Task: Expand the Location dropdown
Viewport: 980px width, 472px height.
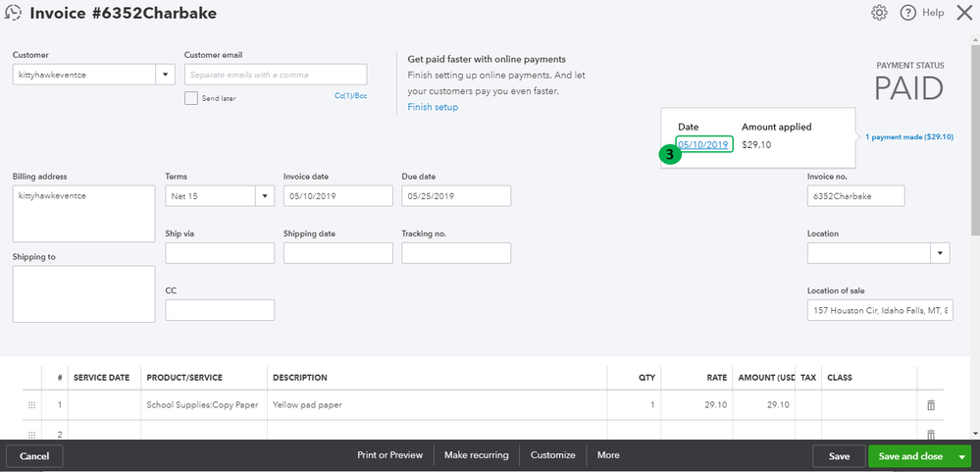Action: (x=940, y=253)
